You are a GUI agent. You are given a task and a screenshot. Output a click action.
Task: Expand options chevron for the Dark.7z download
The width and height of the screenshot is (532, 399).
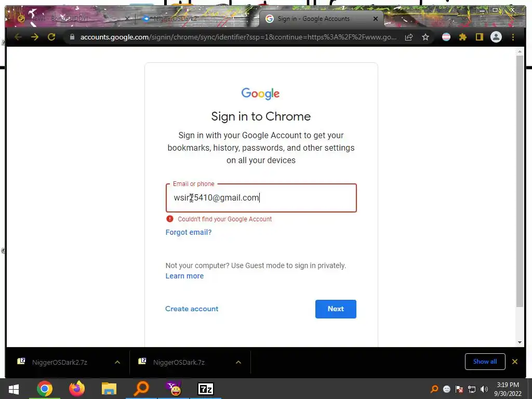point(238,362)
